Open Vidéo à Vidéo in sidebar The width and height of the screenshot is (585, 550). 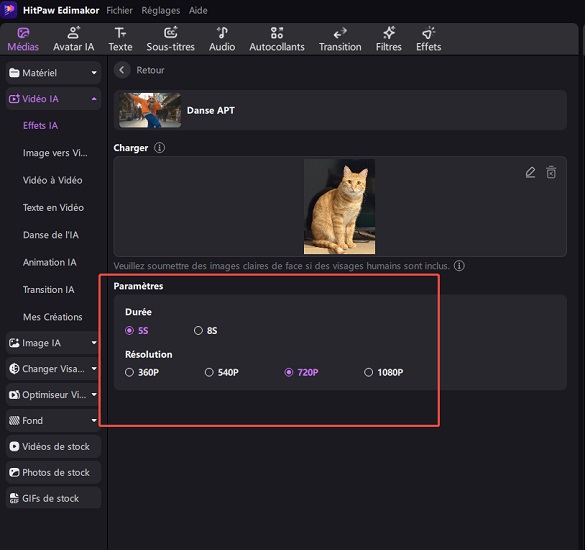tap(53, 180)
